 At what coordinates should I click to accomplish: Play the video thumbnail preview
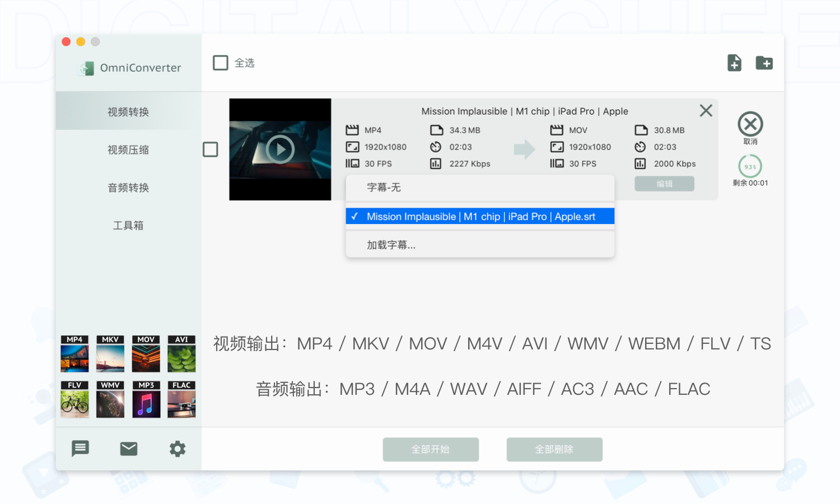280,150
